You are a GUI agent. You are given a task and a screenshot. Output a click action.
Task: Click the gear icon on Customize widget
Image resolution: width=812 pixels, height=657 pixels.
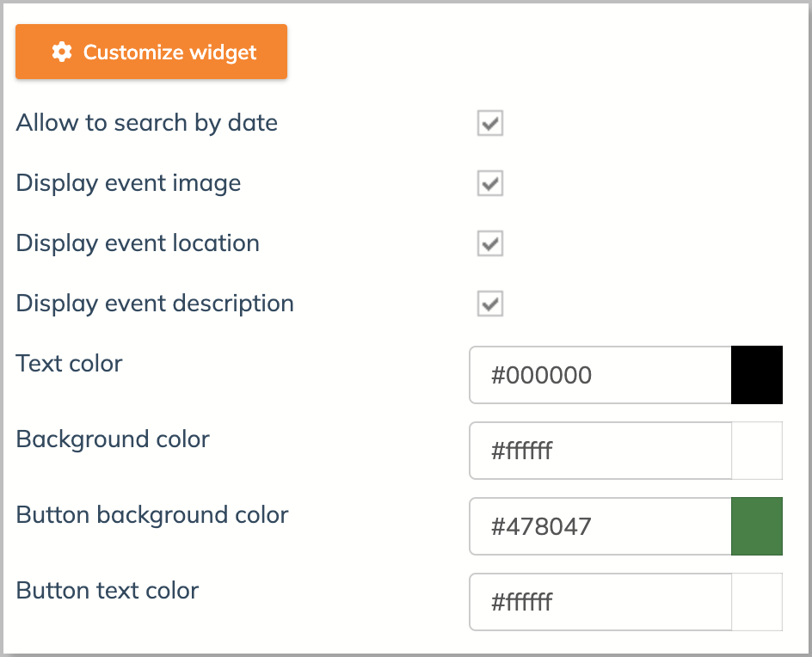(x=62, y=52)
